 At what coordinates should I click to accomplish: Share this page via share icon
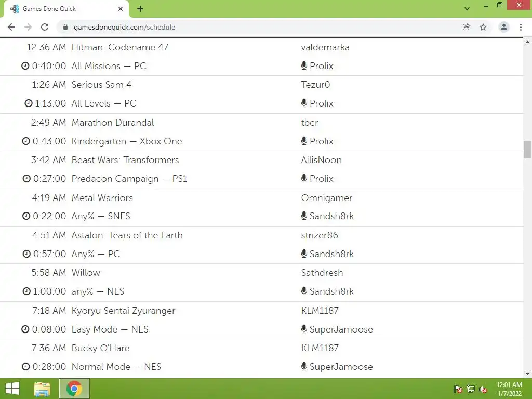tap(467, 27)
